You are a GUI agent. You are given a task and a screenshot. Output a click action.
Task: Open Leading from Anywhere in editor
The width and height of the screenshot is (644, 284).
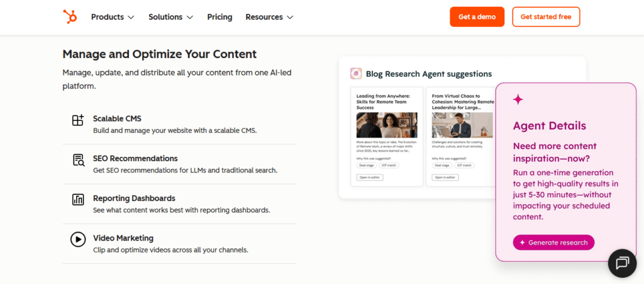coord(370,177)
